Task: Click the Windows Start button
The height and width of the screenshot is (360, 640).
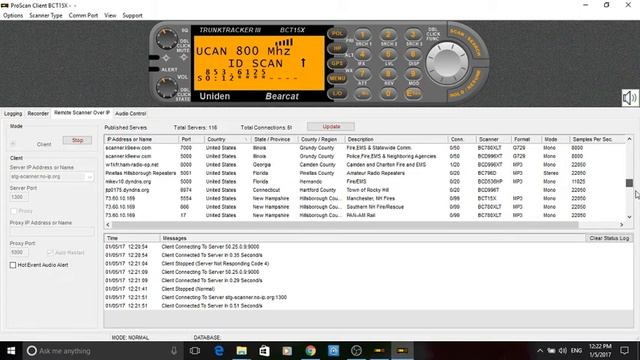Action: coord(11,351)
